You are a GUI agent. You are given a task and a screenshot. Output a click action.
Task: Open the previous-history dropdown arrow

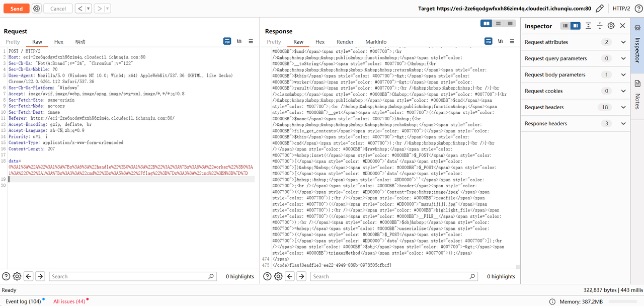[x=89, y=9]
